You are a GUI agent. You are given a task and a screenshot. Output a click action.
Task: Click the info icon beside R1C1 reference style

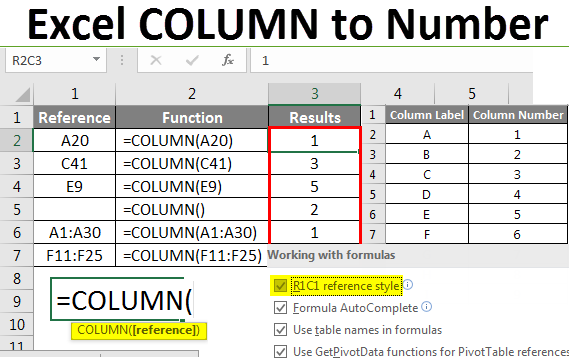click(x=408, y=285)
